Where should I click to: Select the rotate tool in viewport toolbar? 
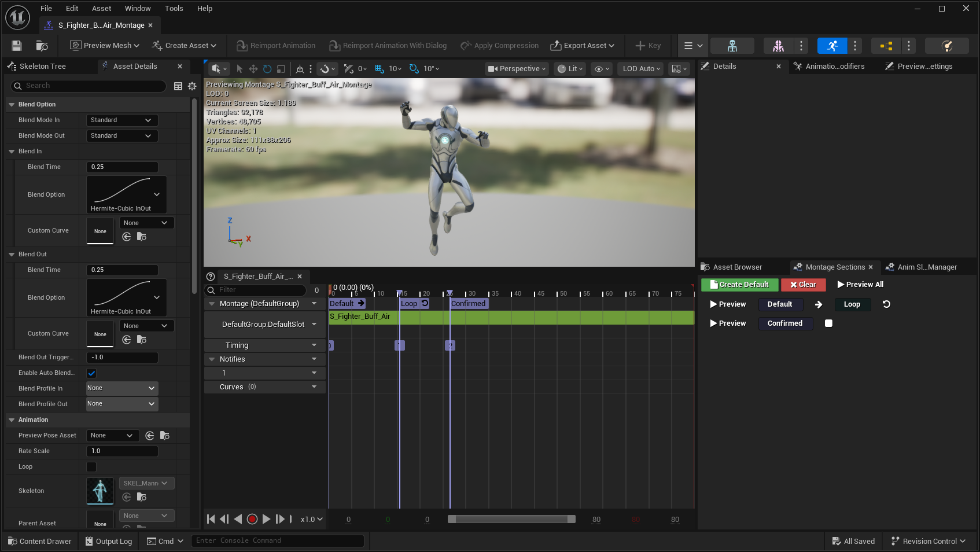pyautogui.click(x=267, y=69)
